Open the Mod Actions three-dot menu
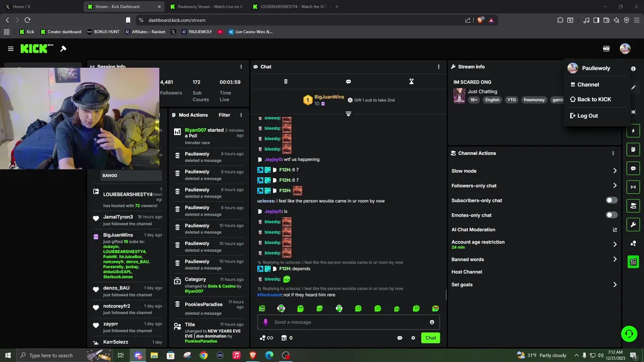Viewport: 644px width, 362px height. pos(241,115)
